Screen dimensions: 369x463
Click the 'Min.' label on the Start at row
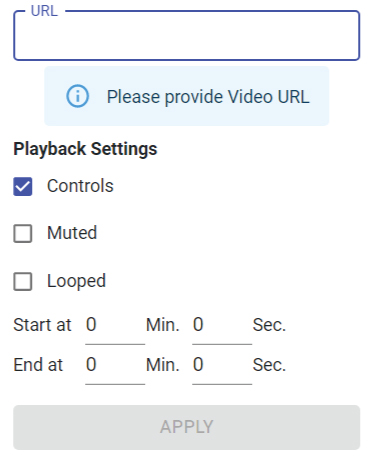pos(163,325)
